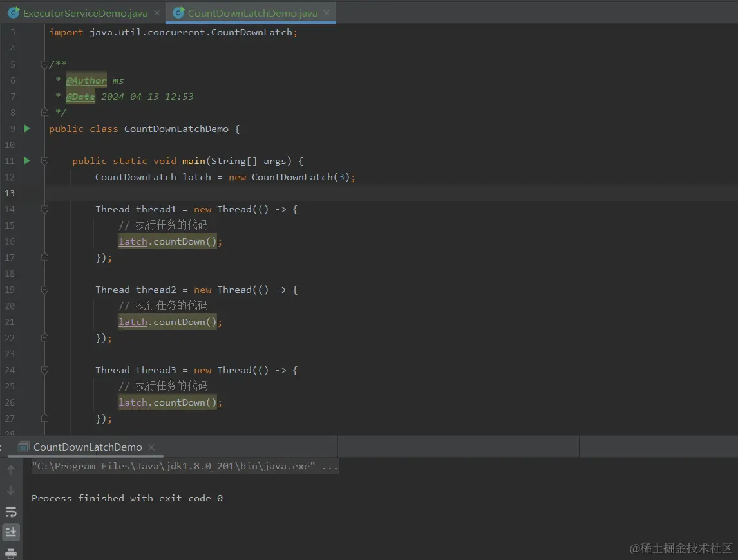
Task: Click the fold end marker at line 27
Action: click(x=44, y=418)
